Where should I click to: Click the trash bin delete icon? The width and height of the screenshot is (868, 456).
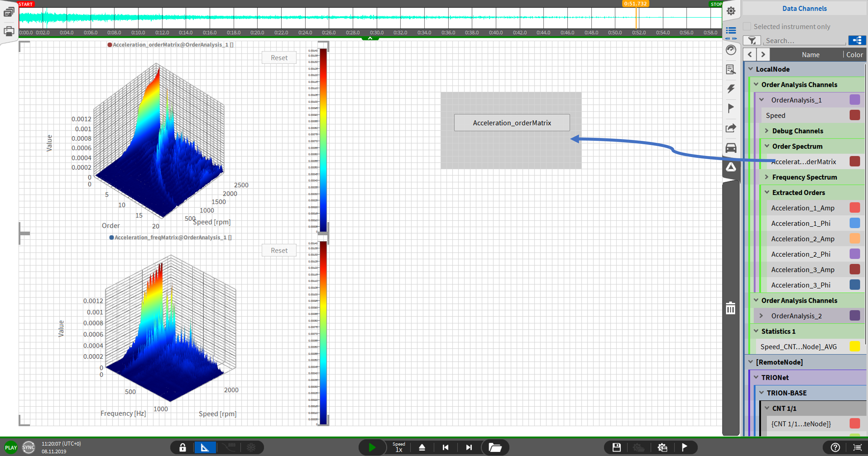tap(730, 308)
